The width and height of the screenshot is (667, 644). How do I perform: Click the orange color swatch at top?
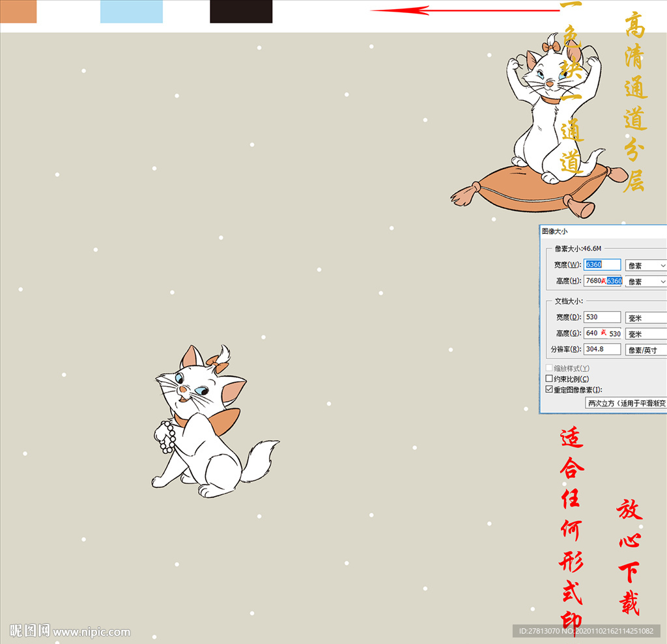point(18,12)
